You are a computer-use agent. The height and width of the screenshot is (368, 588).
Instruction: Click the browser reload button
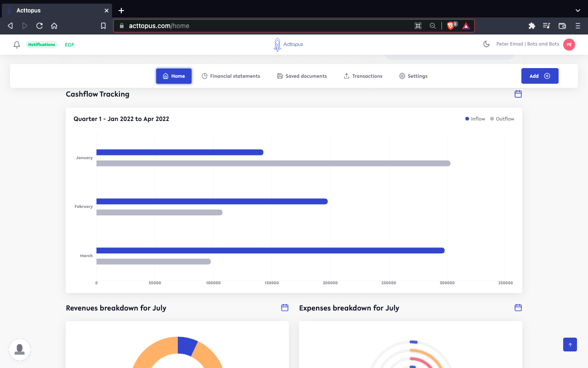[40, 26]
